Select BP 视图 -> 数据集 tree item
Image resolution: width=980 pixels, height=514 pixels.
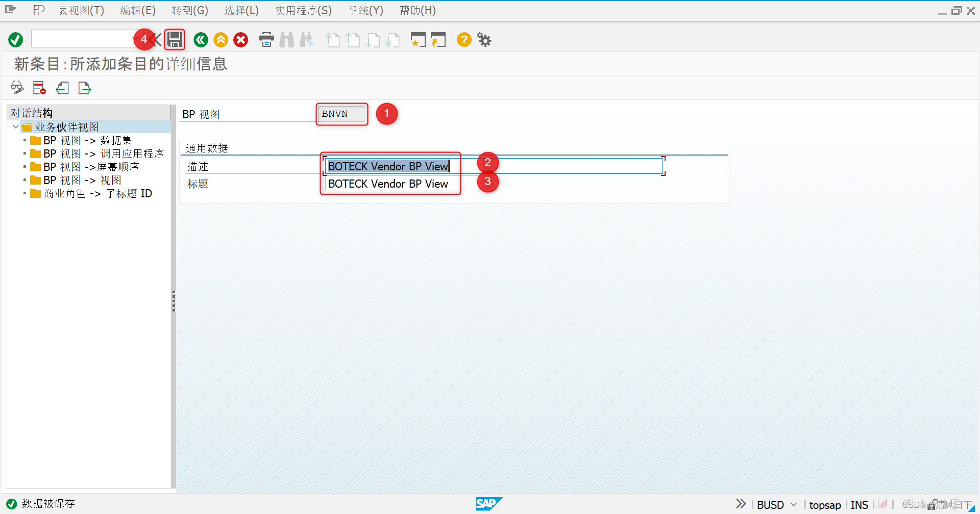coord(87,140)
